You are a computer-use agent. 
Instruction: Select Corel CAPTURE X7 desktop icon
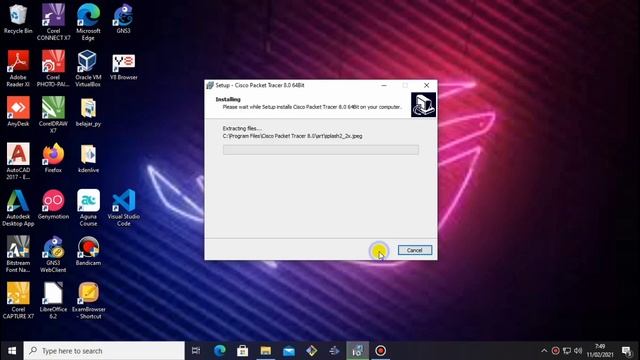(x=18, y=301)
